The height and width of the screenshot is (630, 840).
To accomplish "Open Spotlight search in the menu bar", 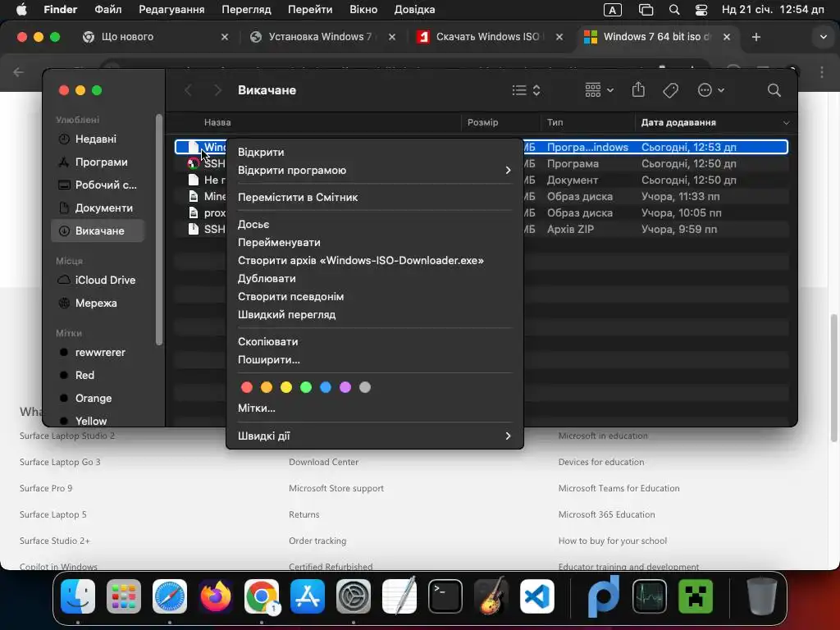I will point(674,10).
